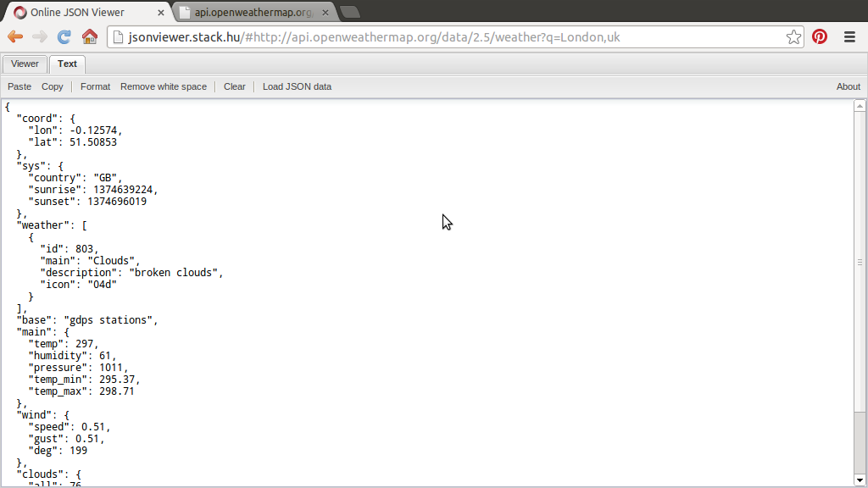Load JSON data from the URL

coord(297,86)
